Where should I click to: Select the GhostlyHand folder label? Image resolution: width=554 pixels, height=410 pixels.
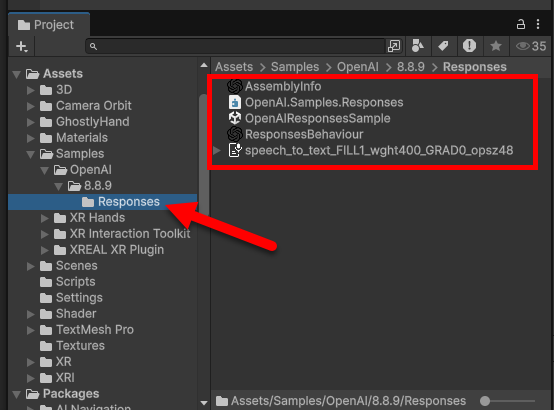[93, 122]
